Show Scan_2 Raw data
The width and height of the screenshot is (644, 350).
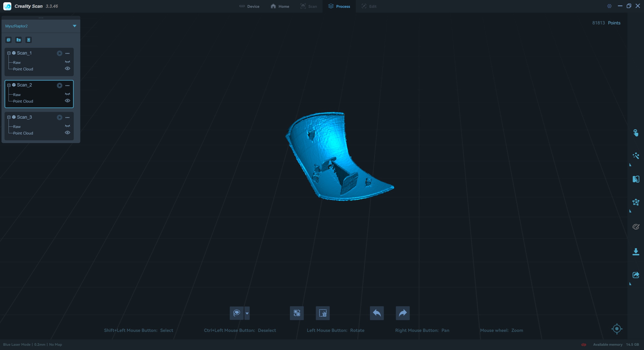point(67,94)
